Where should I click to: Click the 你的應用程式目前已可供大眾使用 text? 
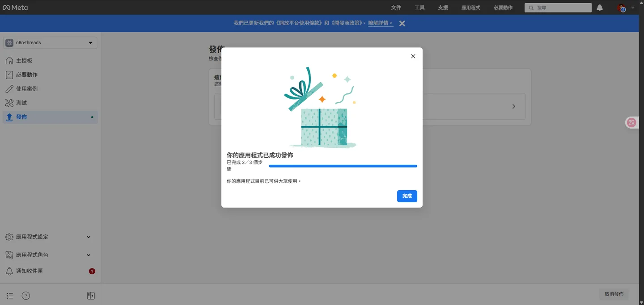pos(264,181)
